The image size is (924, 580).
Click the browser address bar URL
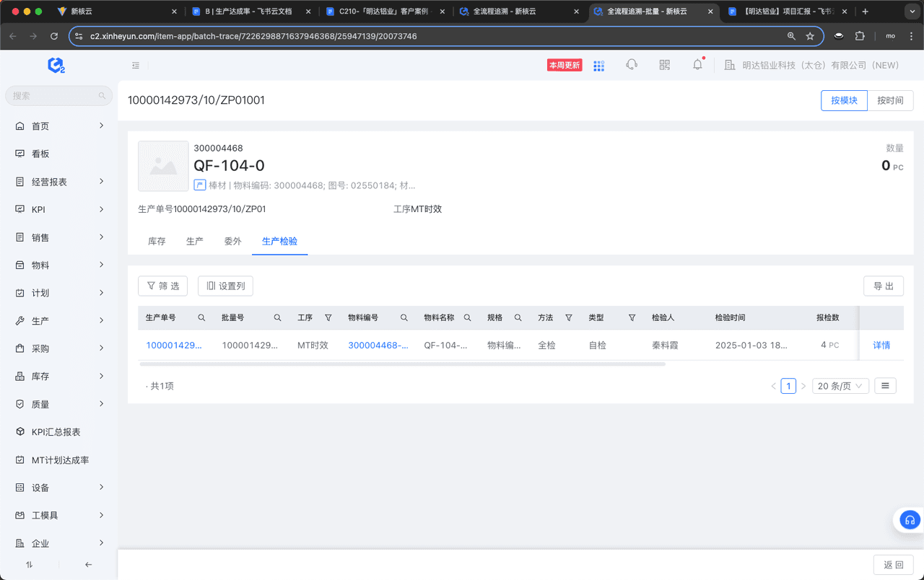click(x=253, y=36)
